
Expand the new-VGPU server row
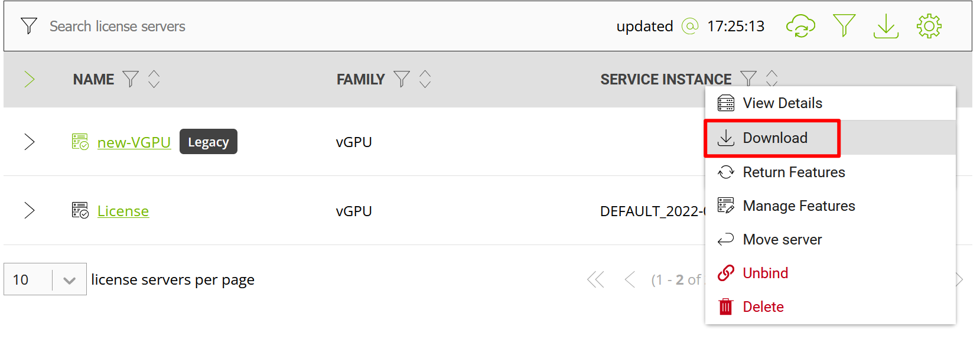(30, 142)
